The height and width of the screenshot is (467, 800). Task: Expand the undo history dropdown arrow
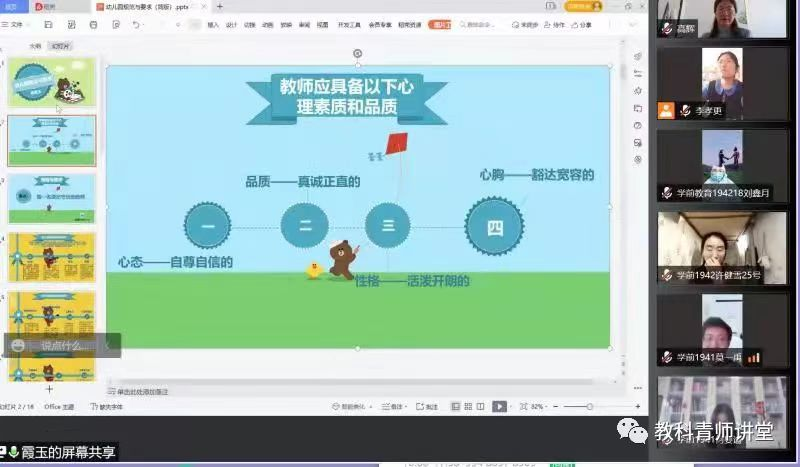point(146,25)
